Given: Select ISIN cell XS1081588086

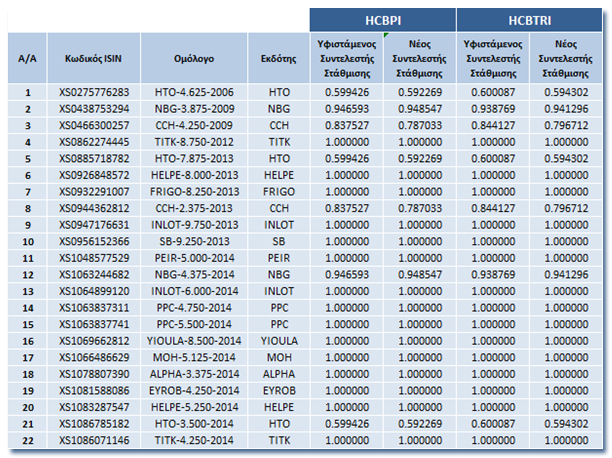Looking at the screenshot, I should [94, 389].
